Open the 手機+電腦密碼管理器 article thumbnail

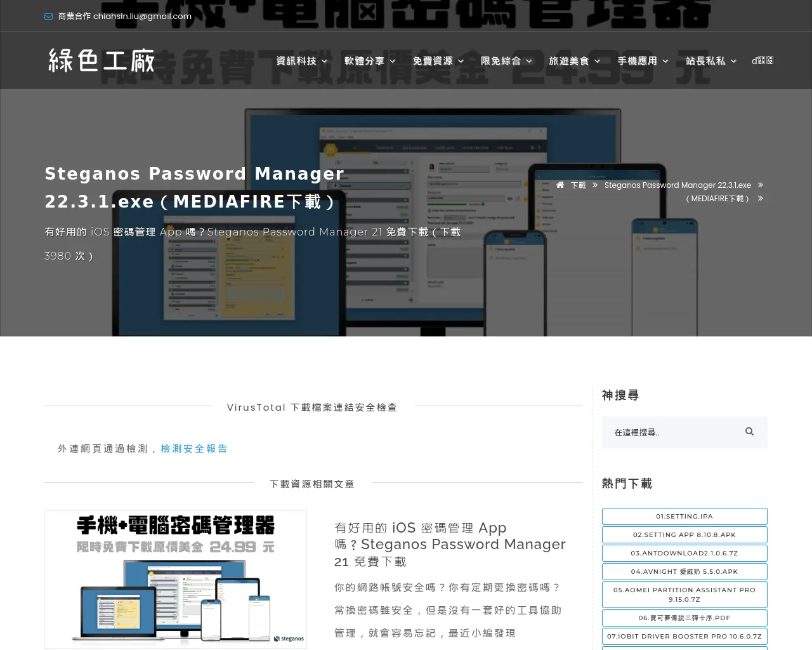(x=176, y=579)
